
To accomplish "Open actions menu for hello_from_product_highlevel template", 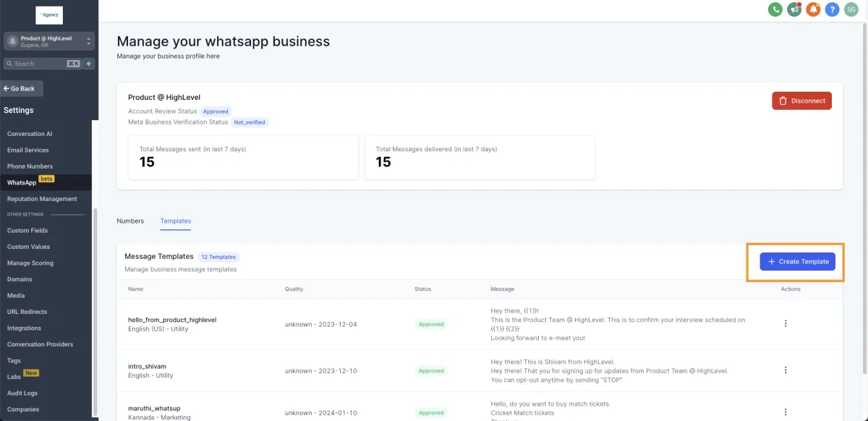I will [x=786, y=323].
